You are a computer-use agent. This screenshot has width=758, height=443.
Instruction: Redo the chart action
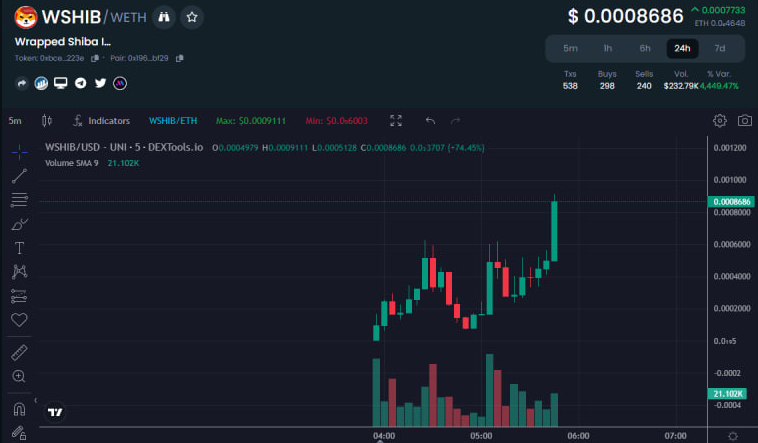point(455,120)
